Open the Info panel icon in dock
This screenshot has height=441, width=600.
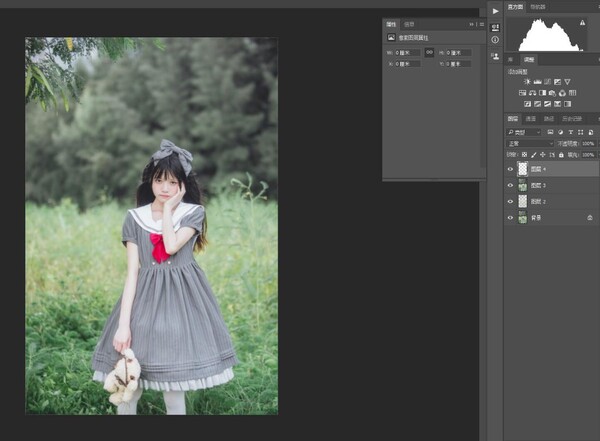click(x=495, y=39)
